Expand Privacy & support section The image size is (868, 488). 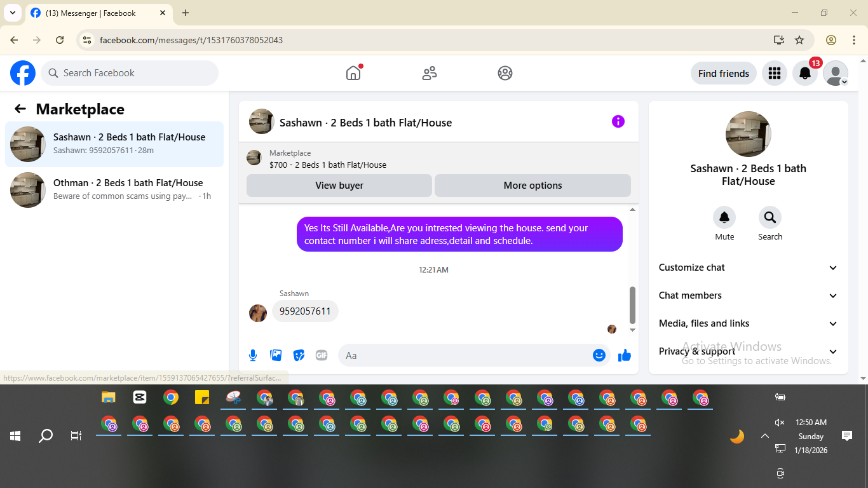(749, 351)
